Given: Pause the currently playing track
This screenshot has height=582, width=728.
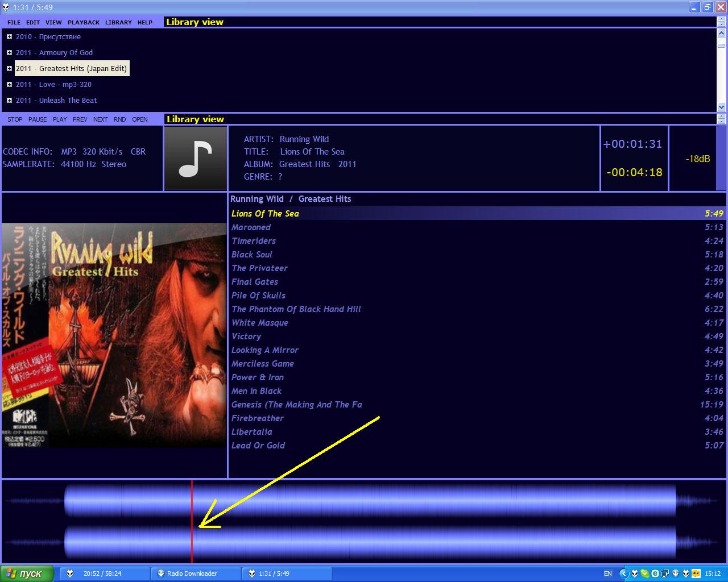Looking at the screenshot, I should pyautogui.click(x=38, y=119).
